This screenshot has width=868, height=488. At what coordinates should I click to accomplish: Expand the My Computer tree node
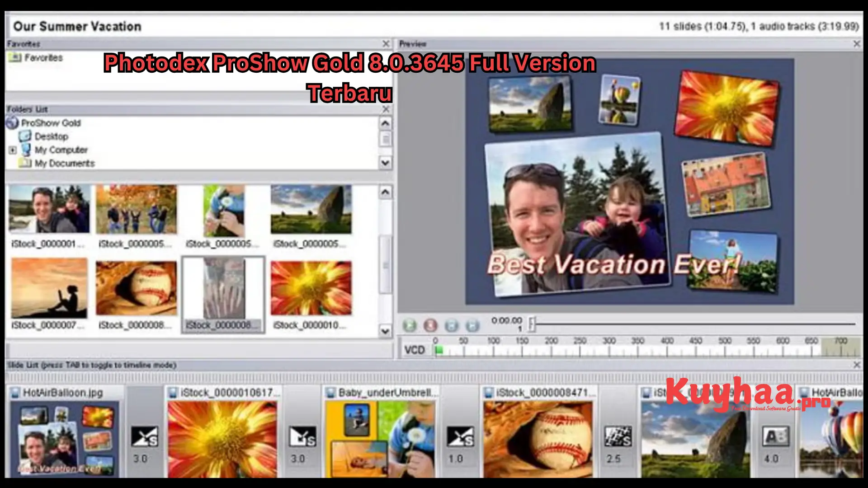click(x=13, y=150)
